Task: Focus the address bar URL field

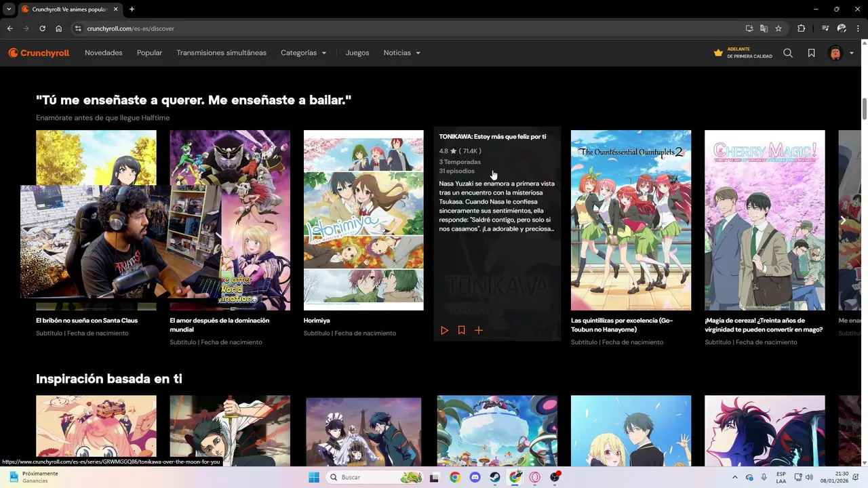Action: (407, 28)
